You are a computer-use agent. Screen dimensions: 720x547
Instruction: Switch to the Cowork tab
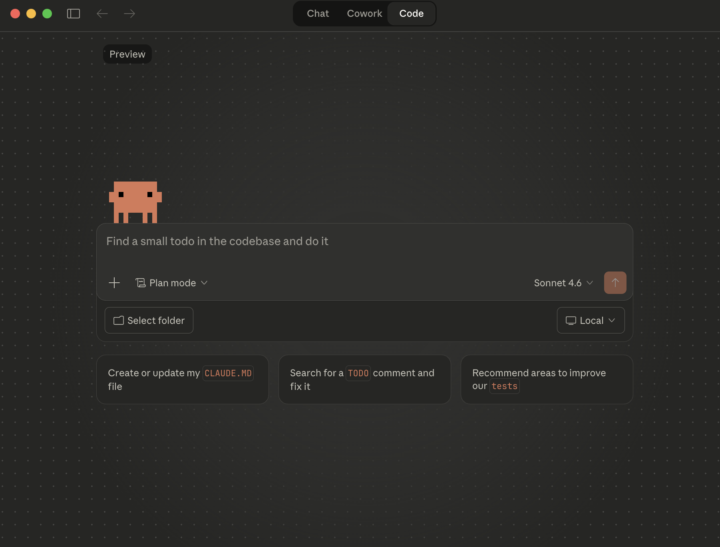[x=364, y=14]
